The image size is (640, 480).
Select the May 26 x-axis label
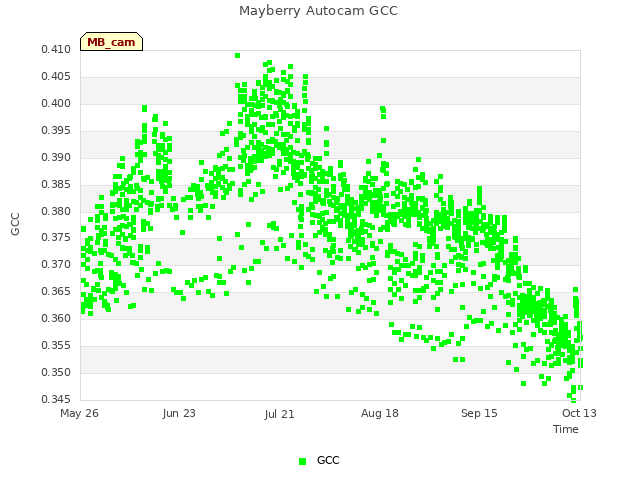pos(80,413)
